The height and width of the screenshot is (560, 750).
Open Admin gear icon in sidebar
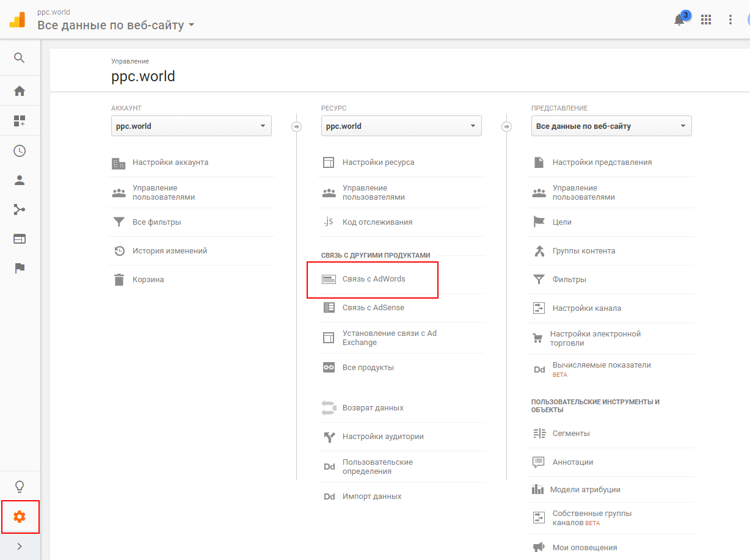(20, 517)
